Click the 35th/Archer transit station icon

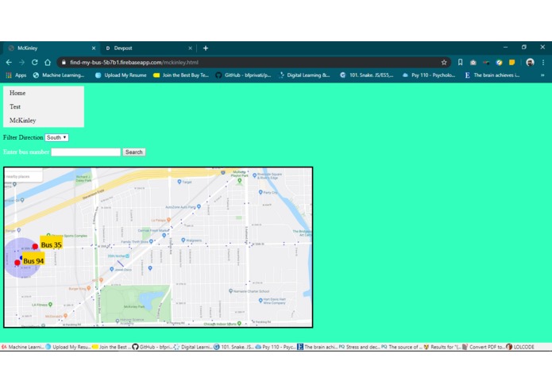[127, 256]
